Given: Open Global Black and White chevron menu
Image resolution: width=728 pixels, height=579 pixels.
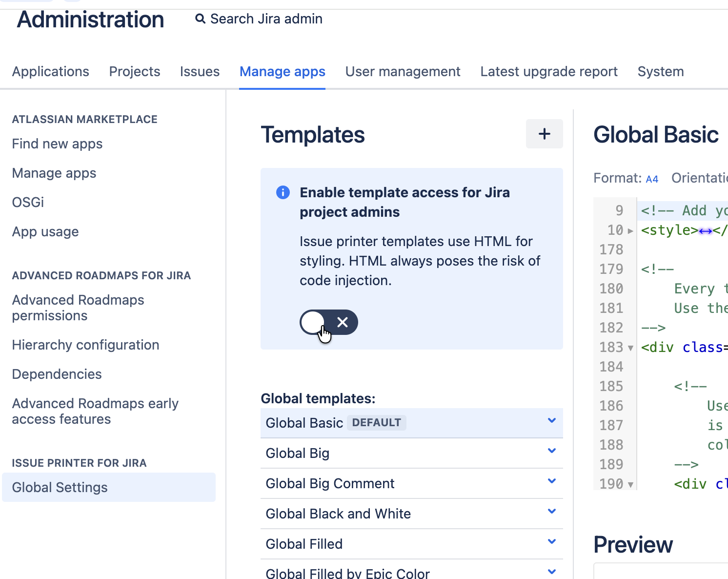Looking at the screenshot, I should [552, 512].
